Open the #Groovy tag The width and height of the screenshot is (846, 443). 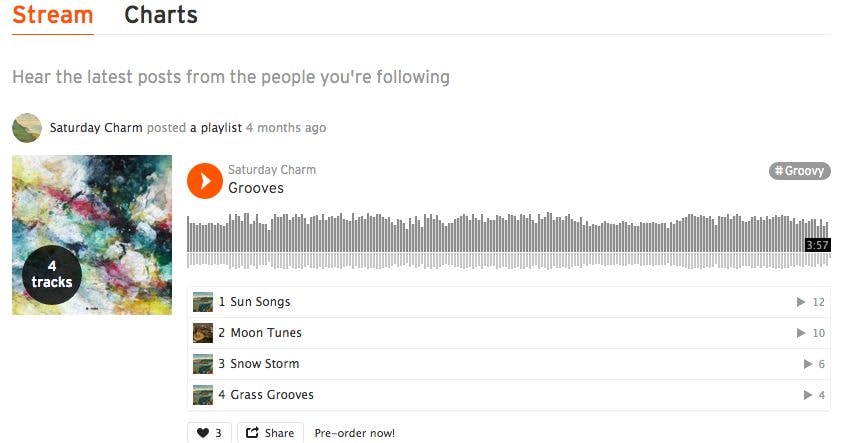pos(800,171)
